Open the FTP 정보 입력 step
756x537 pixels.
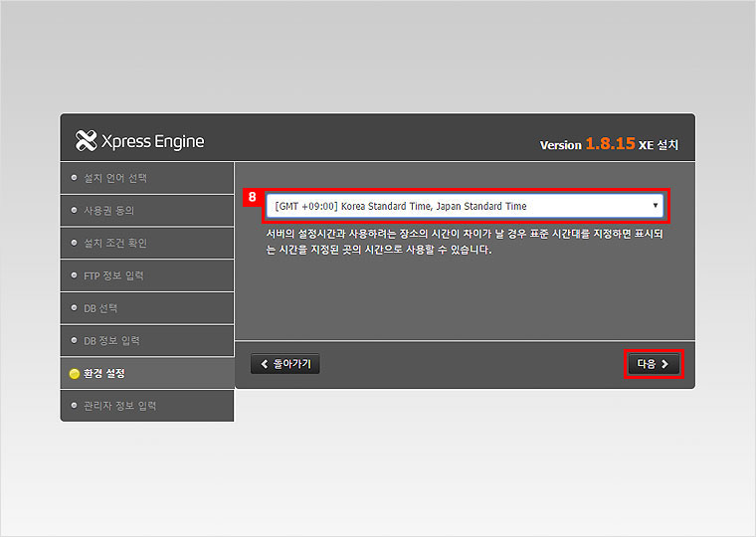[x=113, y=275]
